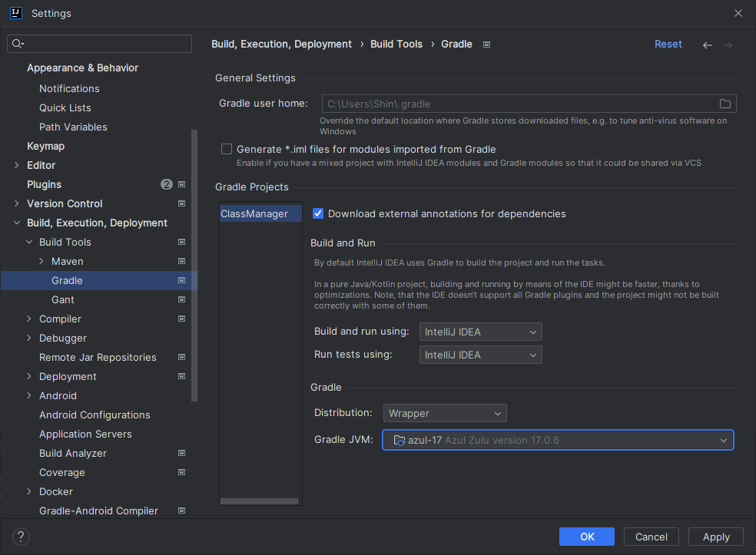This screenshot has height=555, width=756.
Task: Click the project icon beside Gradle-Android Compiler
Action: (182, 510)
